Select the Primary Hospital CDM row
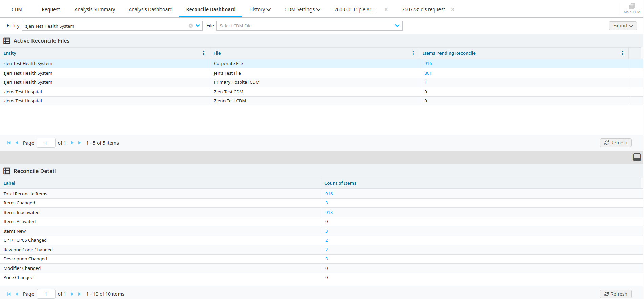The height and width of the screenshot is (299, 644). click(237, 82)
